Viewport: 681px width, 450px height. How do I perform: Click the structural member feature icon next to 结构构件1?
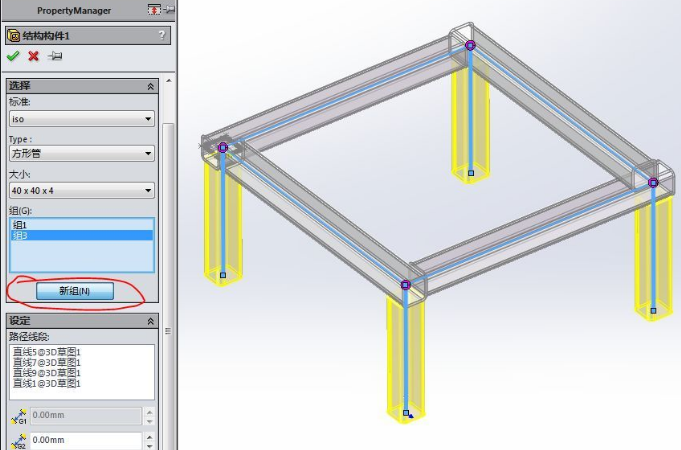coord(14,36)
